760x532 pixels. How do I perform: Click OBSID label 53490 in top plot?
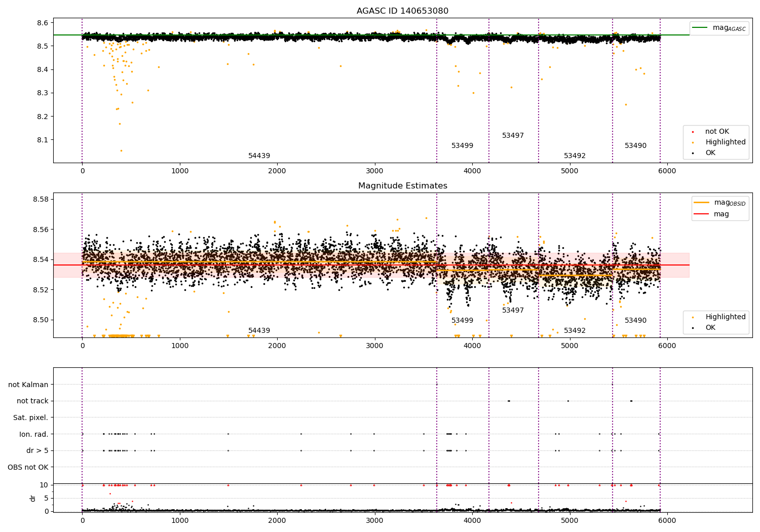[x=635, y=146]
